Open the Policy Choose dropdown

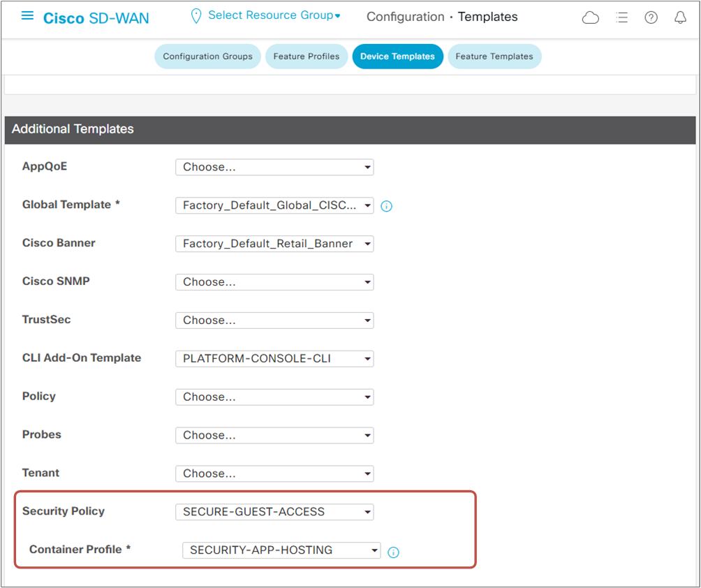[x=274, y=397]
